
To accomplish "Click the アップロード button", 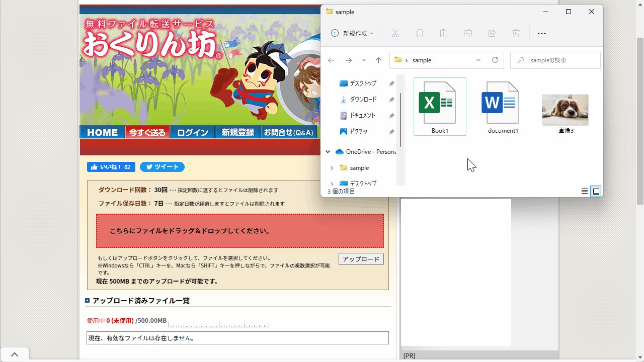I will [x=361, y=259].
